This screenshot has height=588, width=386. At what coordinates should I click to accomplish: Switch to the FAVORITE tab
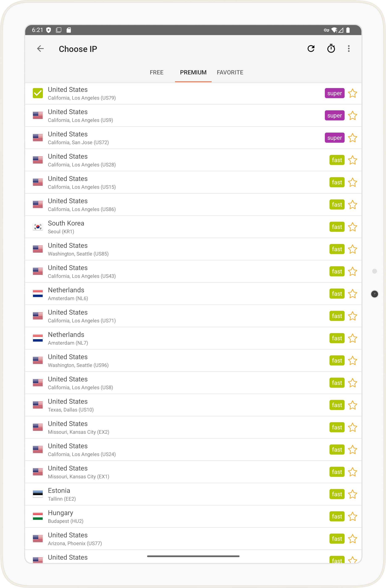[x=230, y=72]
